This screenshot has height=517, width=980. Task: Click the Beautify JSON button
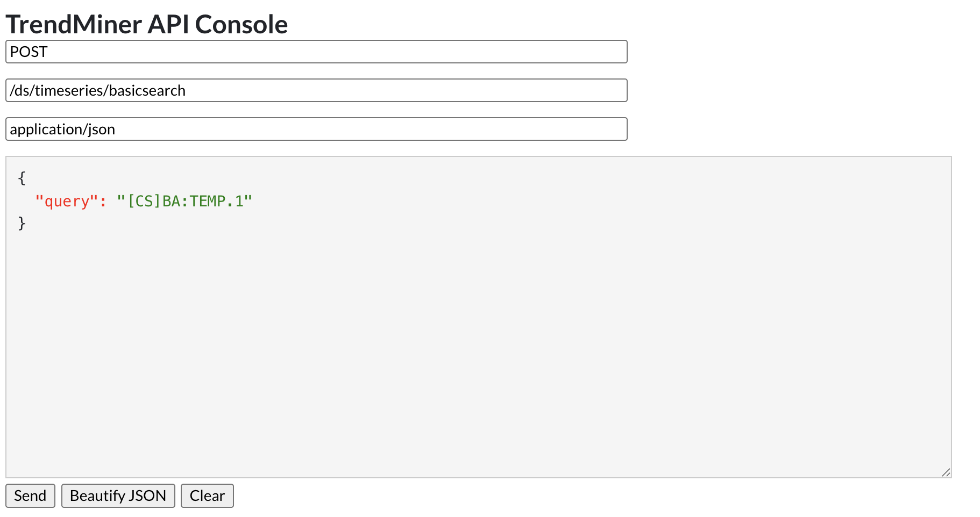(118, 496)
